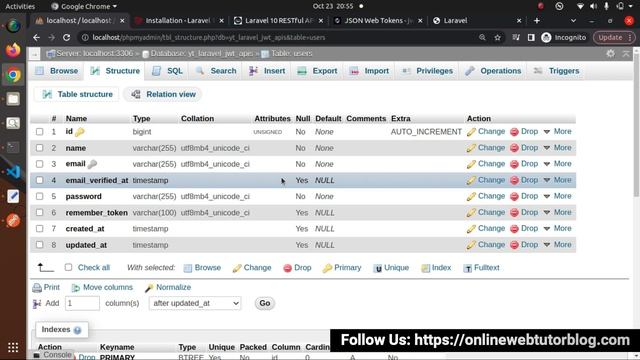Expand More options for name row
The width and height of the screenshot is (640, 360).
coord(558,148)
